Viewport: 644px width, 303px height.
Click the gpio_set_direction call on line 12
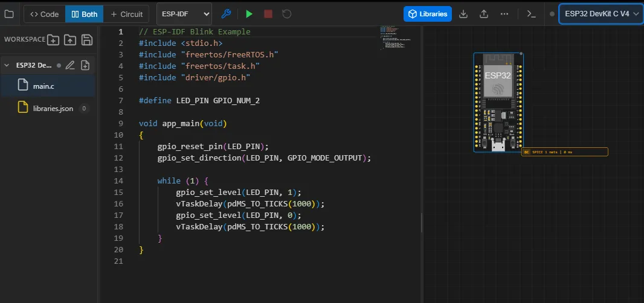point(264,158)
